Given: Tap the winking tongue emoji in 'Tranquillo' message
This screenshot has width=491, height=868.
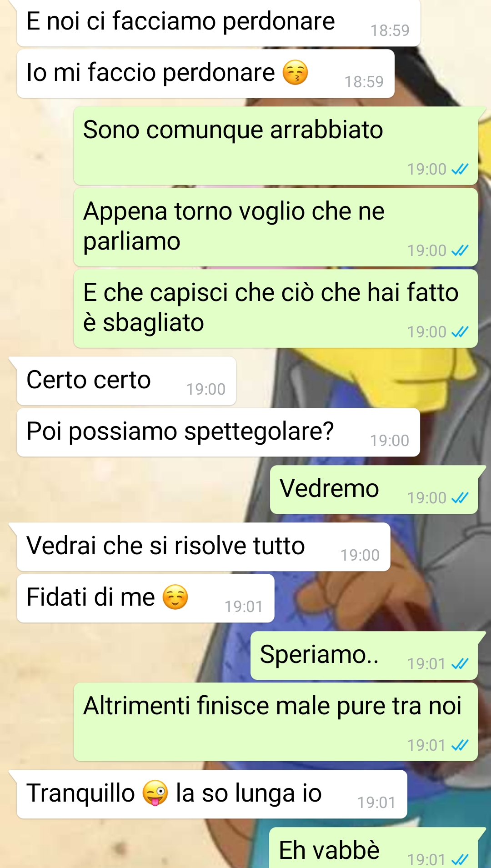Looking at the screenshot, I should tap(155, 793).
